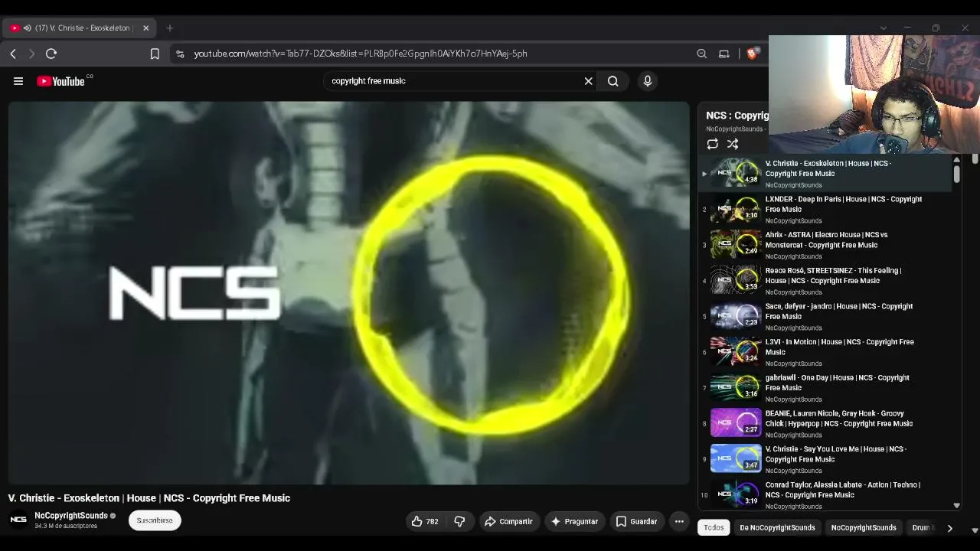Go forward with the browser forward arrow
Image resolution: width=980 pixels, height=551 pixels.
pos(31,54)
